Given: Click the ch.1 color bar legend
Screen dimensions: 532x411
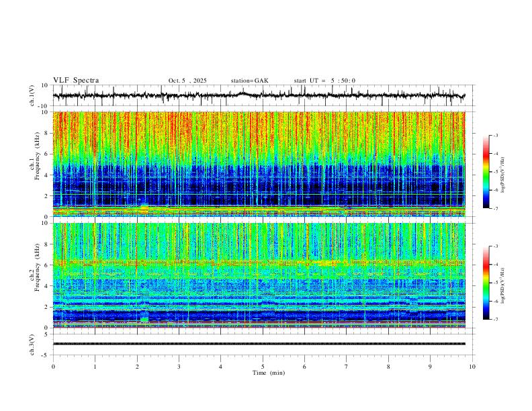Looking at the screenshot, I should coord(486,172).
